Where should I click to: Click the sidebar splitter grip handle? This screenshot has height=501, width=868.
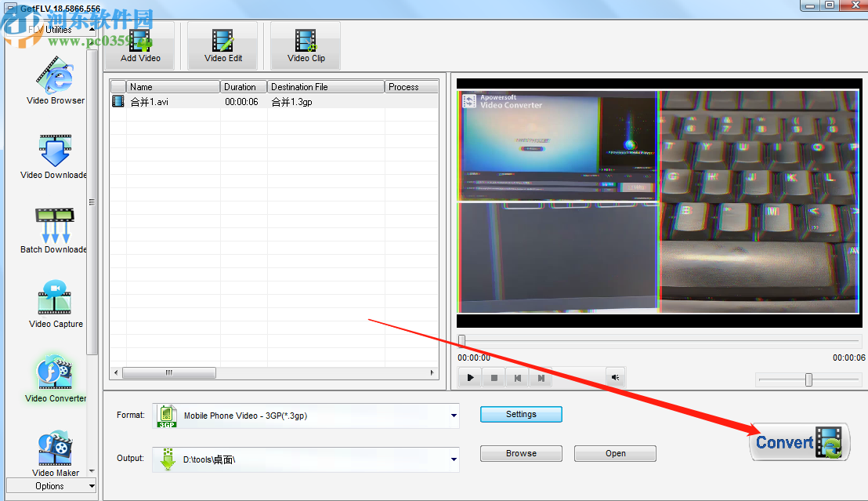pos(92,202)
